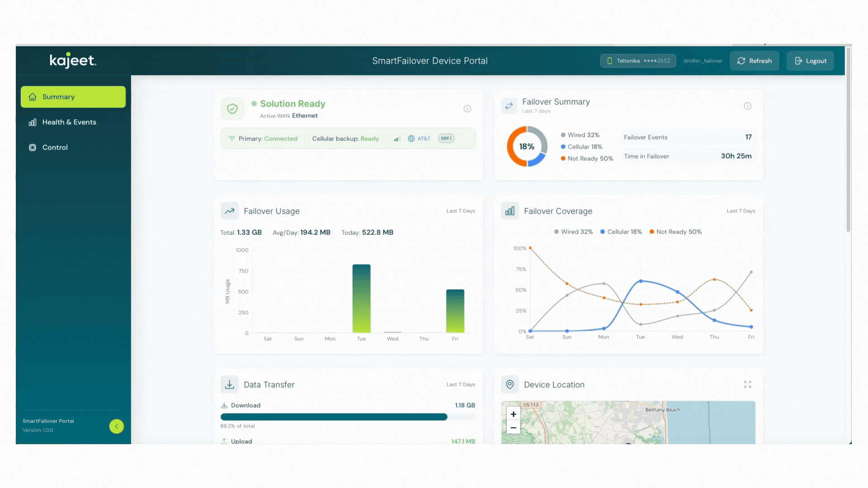868x488 pixels.
Task: Click the Refresh button
Action: pyautogui.click(x=754, y=61)
